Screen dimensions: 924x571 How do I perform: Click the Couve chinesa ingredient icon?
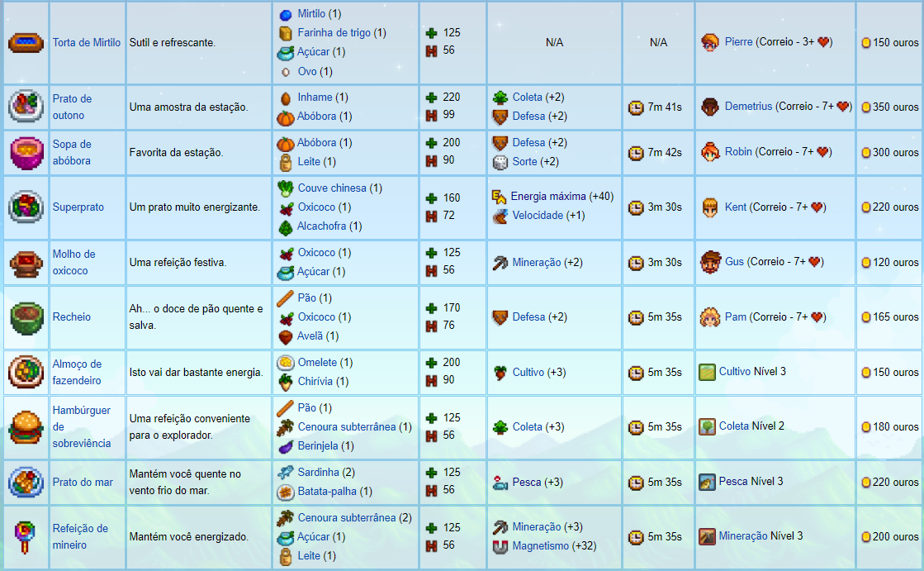coord(285,188)
